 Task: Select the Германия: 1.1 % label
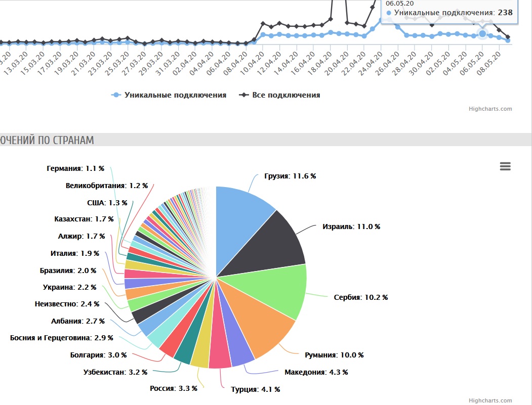[x=75, y=168]
